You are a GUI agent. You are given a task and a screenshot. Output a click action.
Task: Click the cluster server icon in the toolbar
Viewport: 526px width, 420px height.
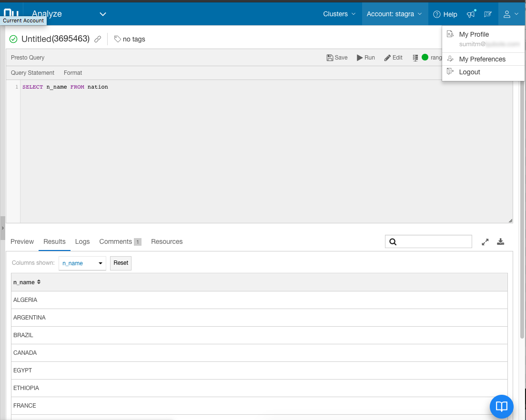pos(415,58)
